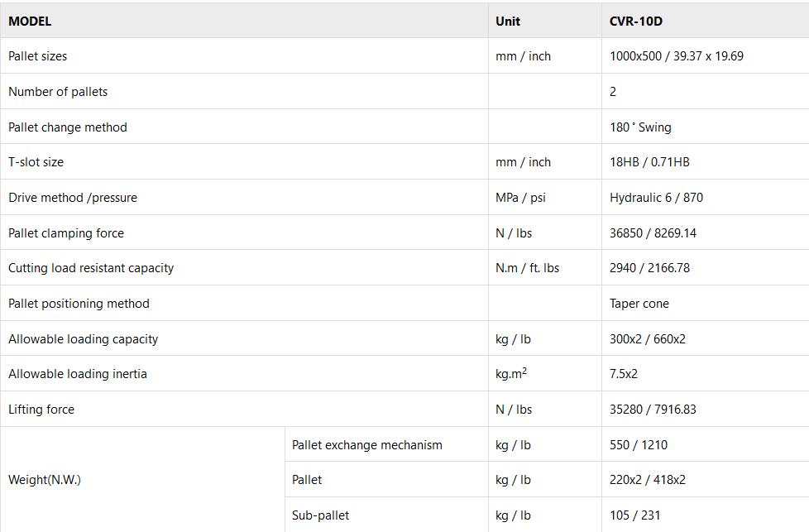The image size is (809, 532).
Task: Click the Hydraulic 6 / 870 cell
Action: coord(656,198)
